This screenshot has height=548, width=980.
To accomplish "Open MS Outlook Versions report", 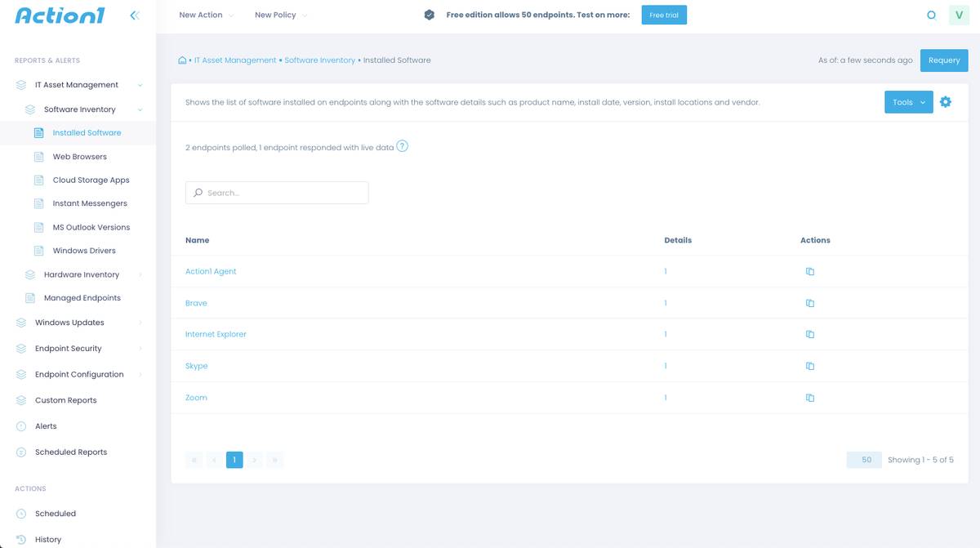I will 91,227.
